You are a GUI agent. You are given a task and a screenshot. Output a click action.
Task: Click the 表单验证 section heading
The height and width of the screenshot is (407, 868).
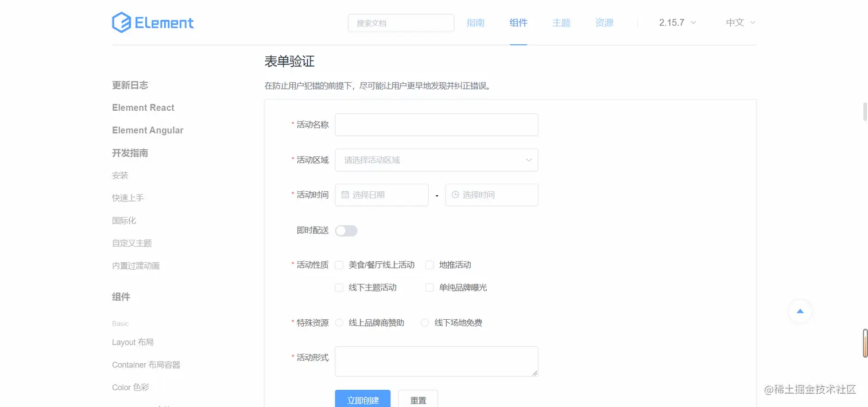click(289, 61)
